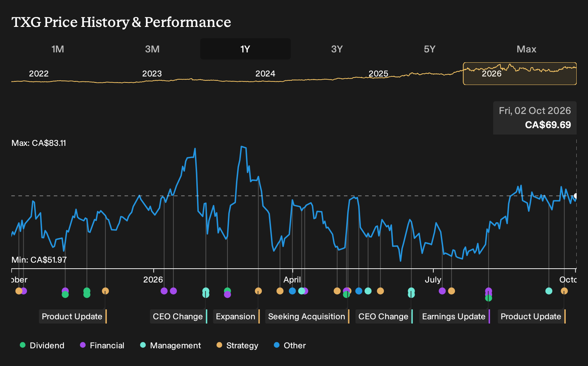Viewport: 588px width, 366px height.
Task: Toggle the Financial legend filter
Action: click(x=102, y=345)
